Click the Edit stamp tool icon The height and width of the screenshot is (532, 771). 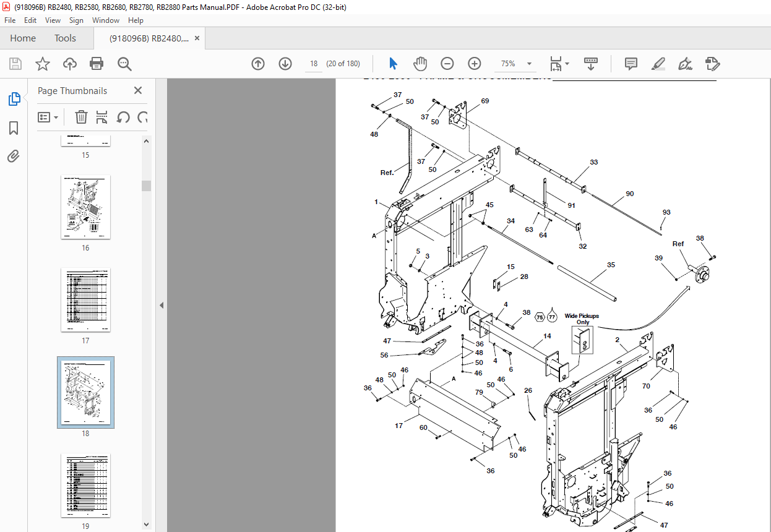pos(712,64)
